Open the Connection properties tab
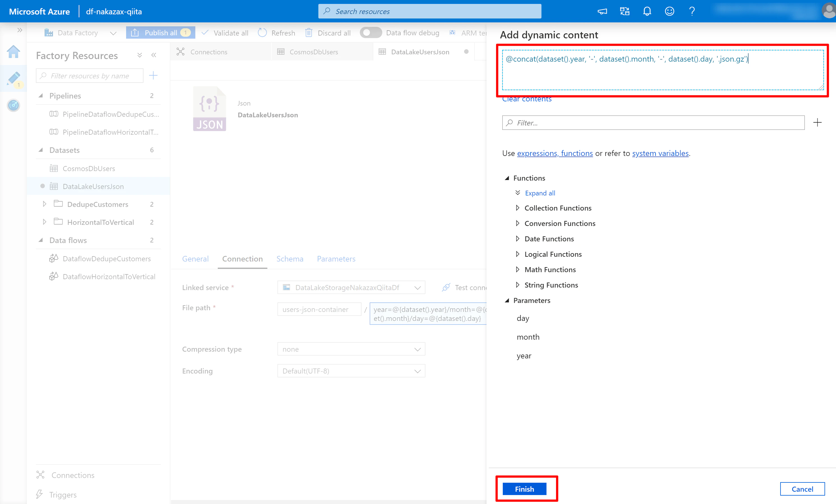This screenshot has height=504, width=836. (x=242, y=259)
